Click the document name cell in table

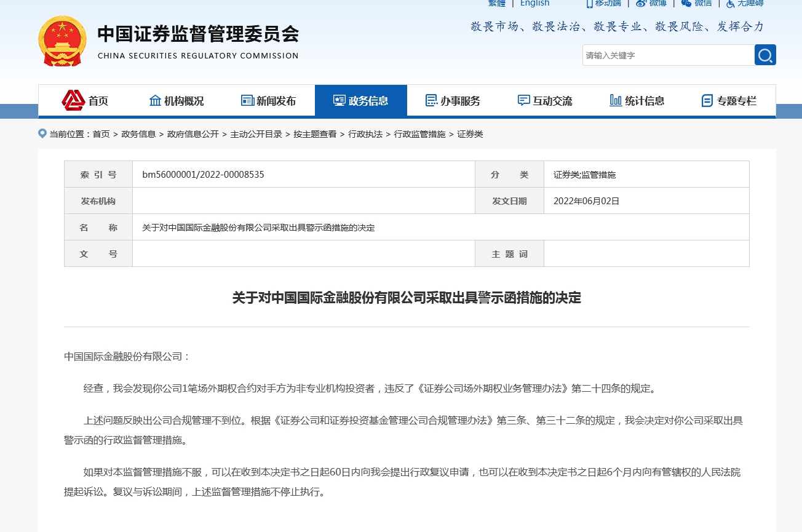(x=441, y=228)
